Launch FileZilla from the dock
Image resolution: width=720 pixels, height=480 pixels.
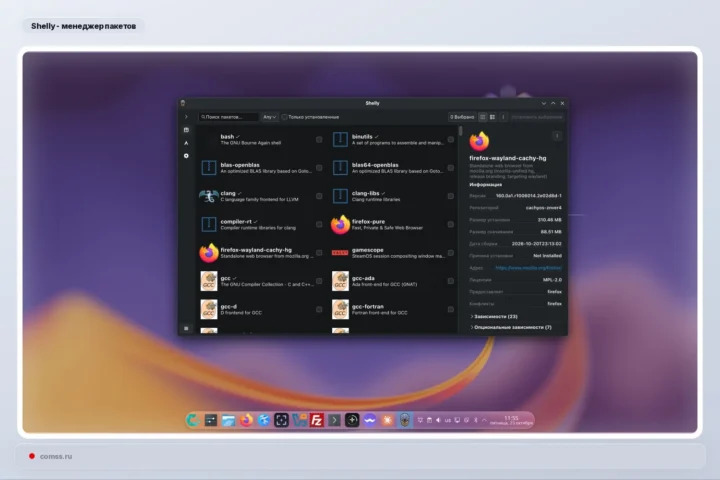[x=317, y=420]
